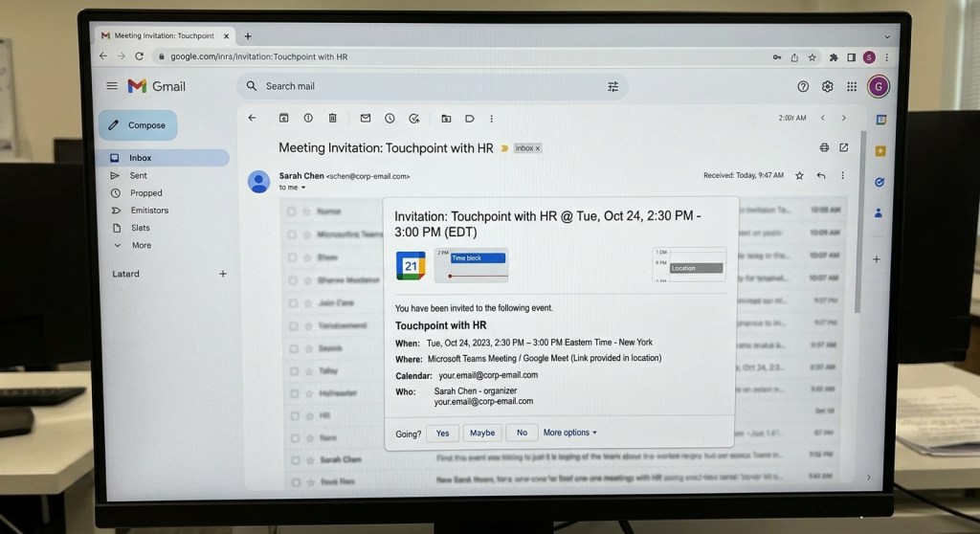This screenshot has width=980, height=534.
Task: Open Chrome extensions puzzle icon
Action: click(834, 57)
